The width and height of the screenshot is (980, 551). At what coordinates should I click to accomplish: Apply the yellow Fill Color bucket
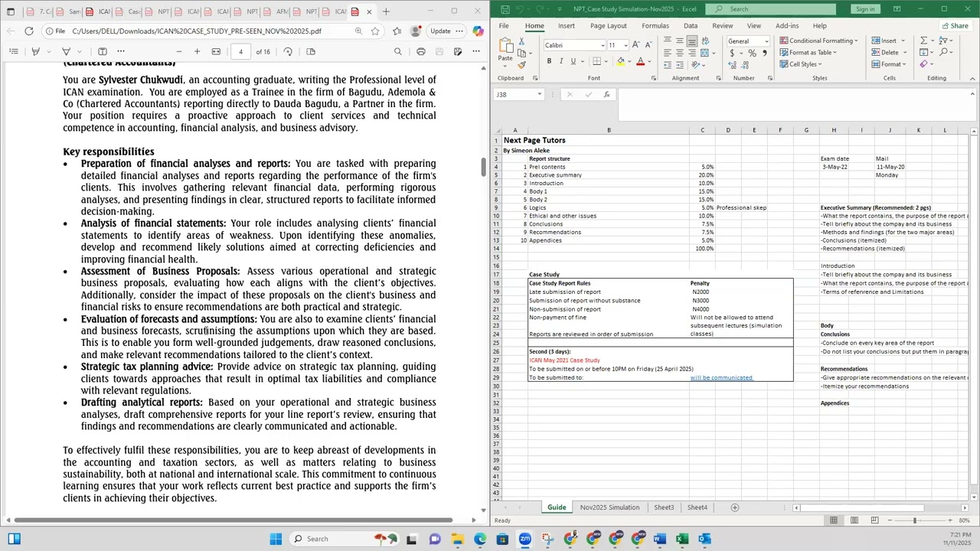pyautogui.click(x=620, y=61)
